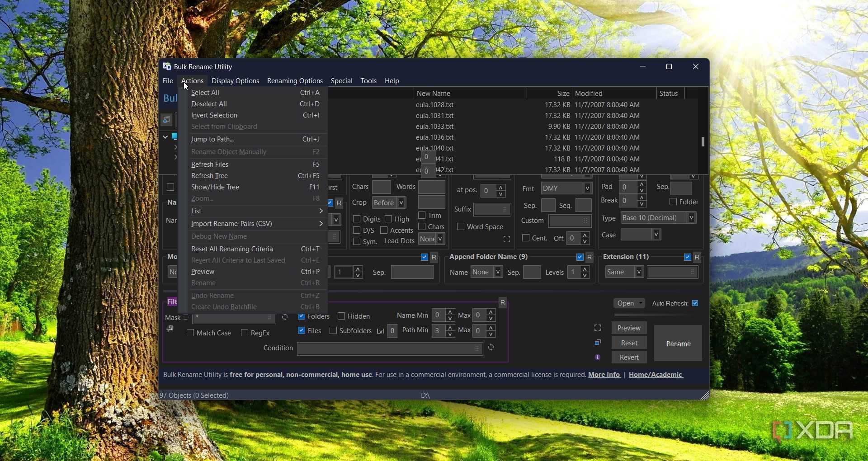The height and width of the screenshot is (461, 868).
Task: Click the small computer icon under the Mask label
Action: click(170, 329)
